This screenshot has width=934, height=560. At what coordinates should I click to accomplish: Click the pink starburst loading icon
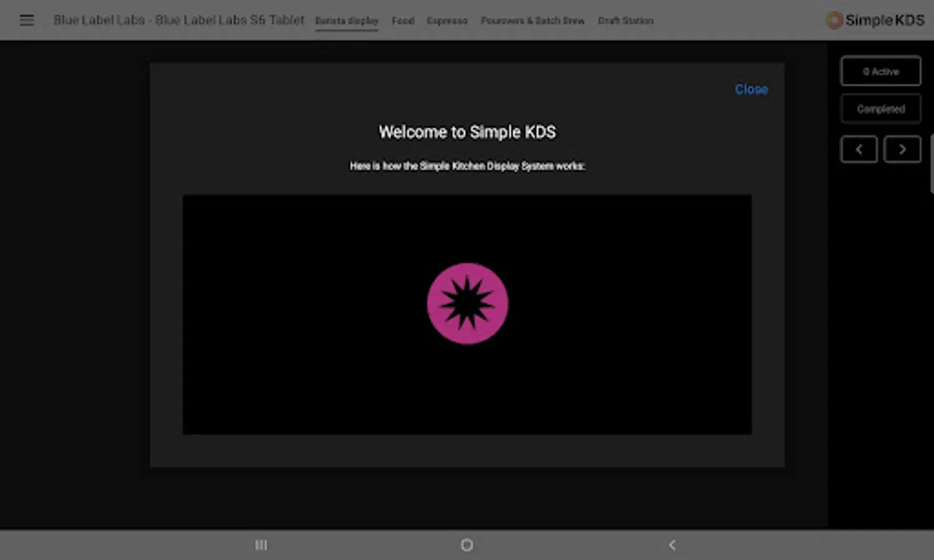(x=467, y=304)
